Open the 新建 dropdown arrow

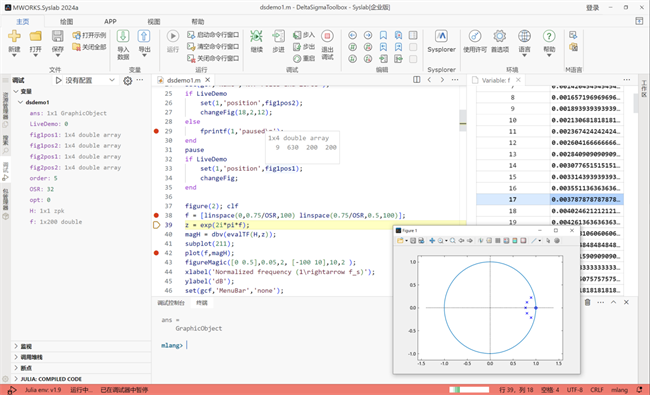[x=14, y=56]
